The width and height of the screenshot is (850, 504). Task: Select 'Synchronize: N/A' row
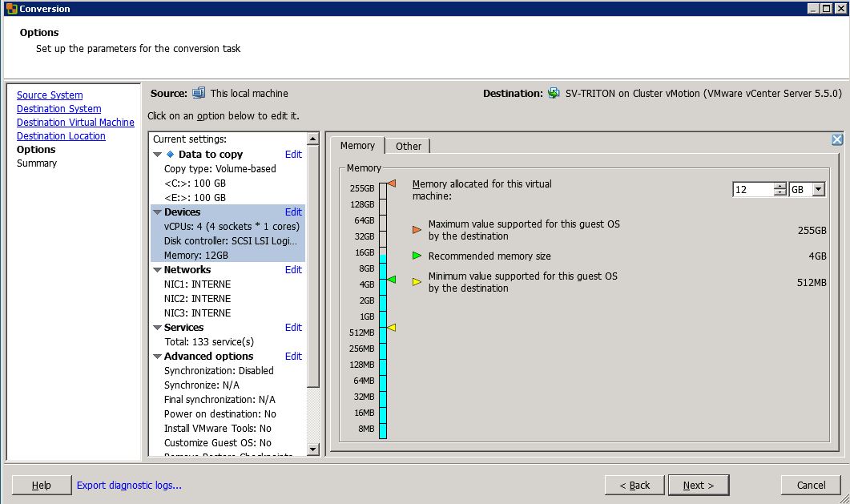pyautogui.click(x=202, y=385)
